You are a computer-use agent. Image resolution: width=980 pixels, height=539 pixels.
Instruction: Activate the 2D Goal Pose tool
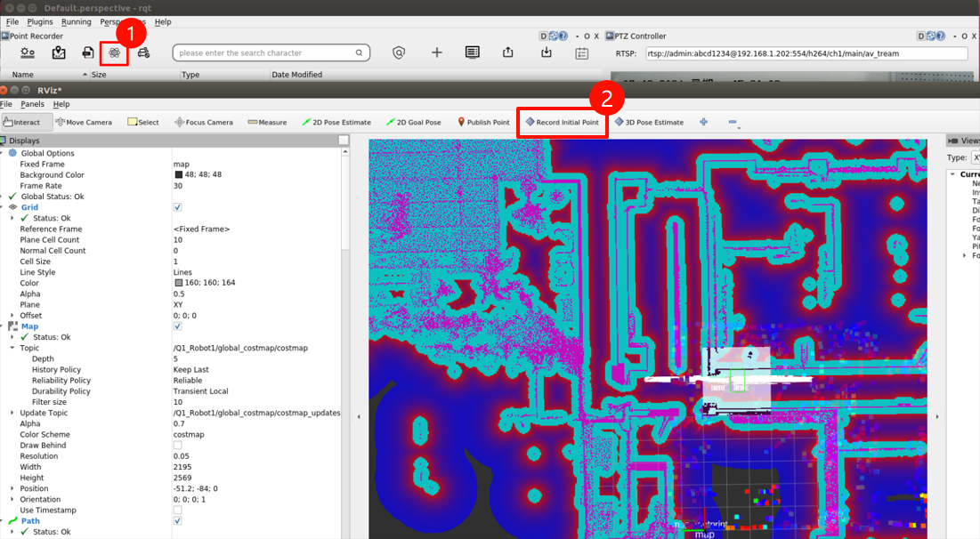412,123
